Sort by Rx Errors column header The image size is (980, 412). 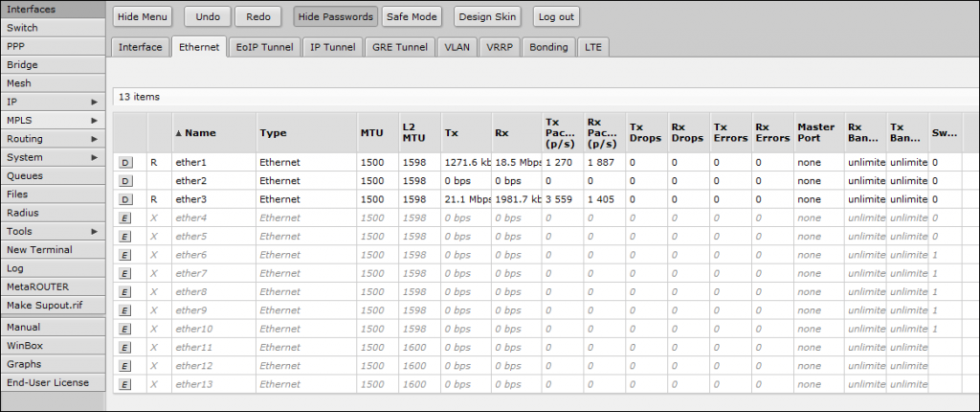[772, 133]
